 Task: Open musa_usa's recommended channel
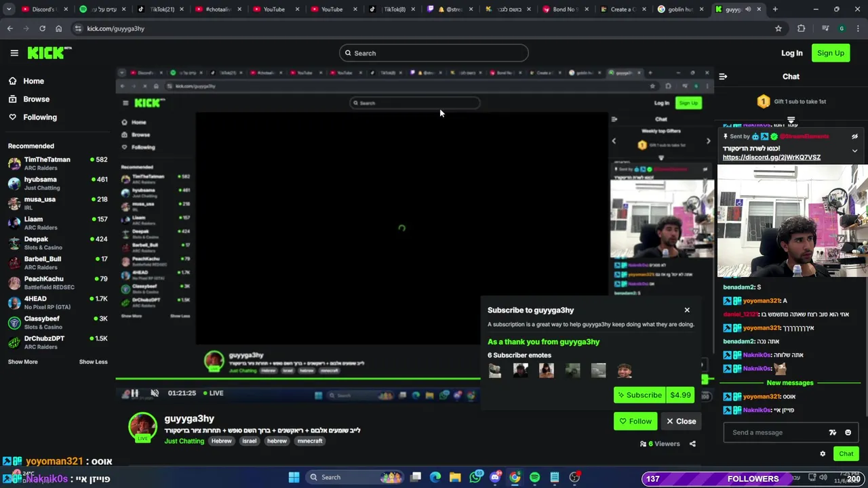[58, 203]
